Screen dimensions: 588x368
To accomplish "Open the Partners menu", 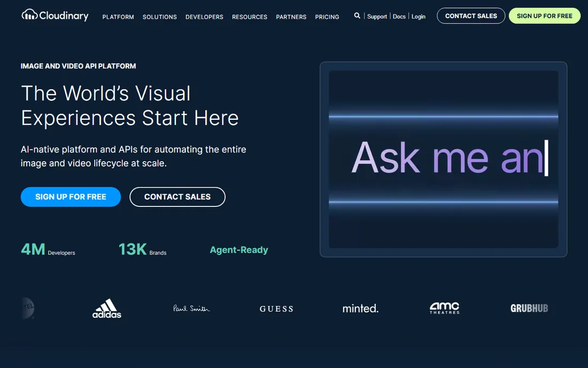I will tap(291, 17).
